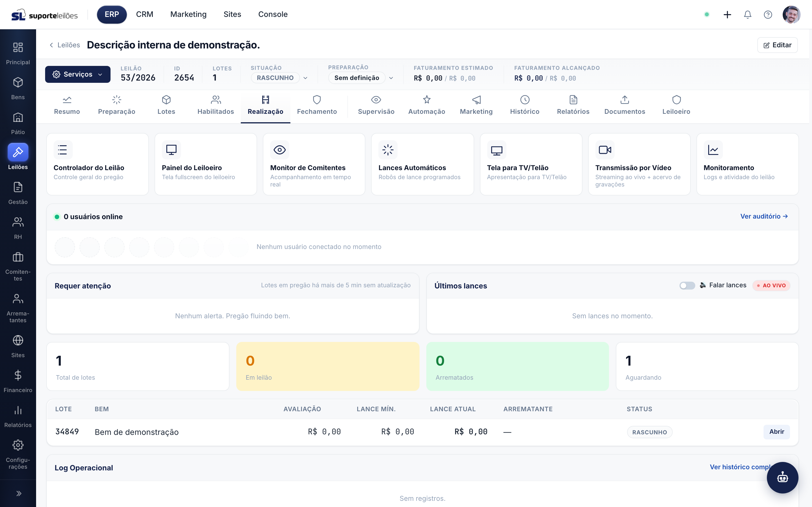Open the help question mark icon
This screenshot has height=507, width=812.
click(768, 14)
